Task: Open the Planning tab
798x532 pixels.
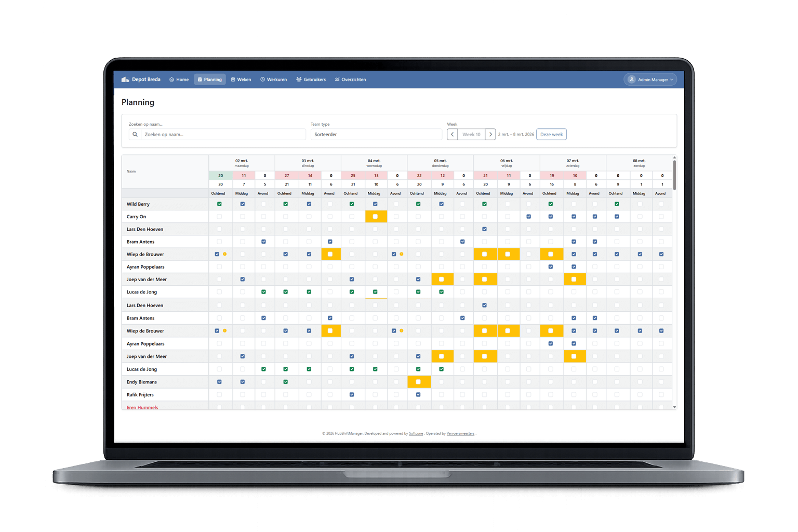Action: pos(210,79)
